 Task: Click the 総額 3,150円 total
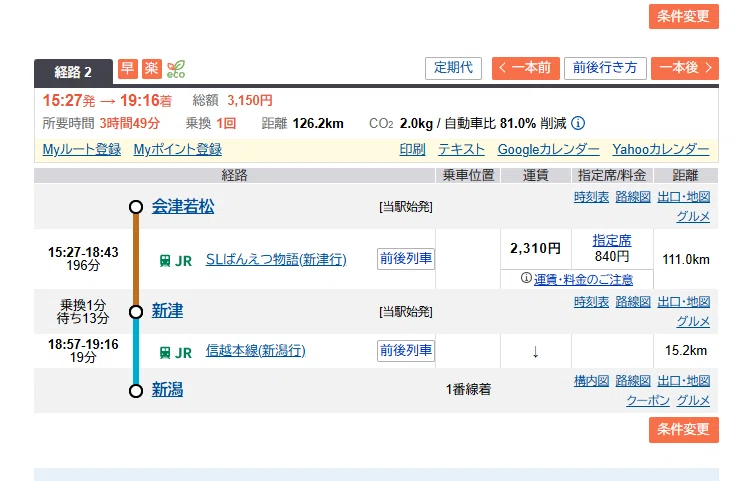tap(233, 100)
